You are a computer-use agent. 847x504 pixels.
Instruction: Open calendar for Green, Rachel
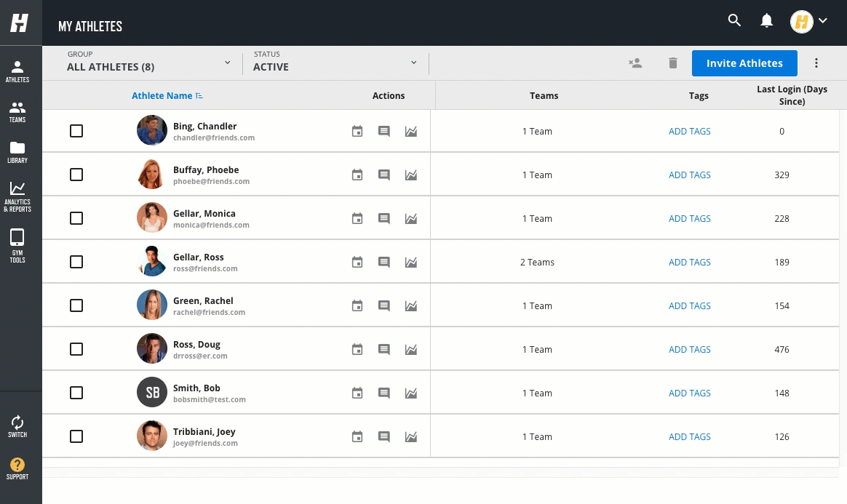pyautogui.click(x=357, y=306)
